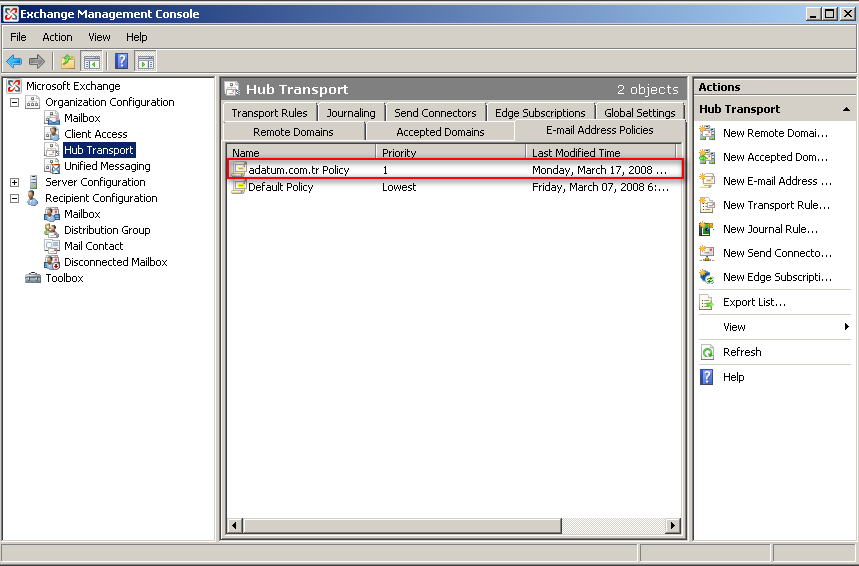Viewport: 859px width, 566px height.
Task: Switch to the Send Connectors tab
Action: click(x=436, y=113)
